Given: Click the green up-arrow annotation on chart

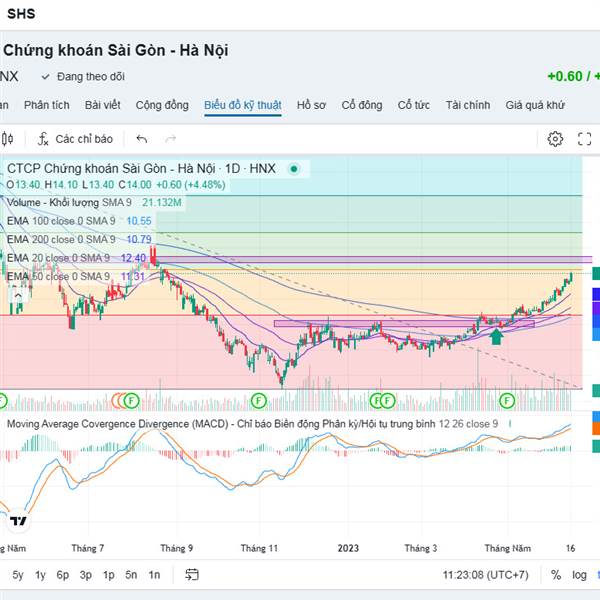Looking at the screenshot, I should coord(497,337).
